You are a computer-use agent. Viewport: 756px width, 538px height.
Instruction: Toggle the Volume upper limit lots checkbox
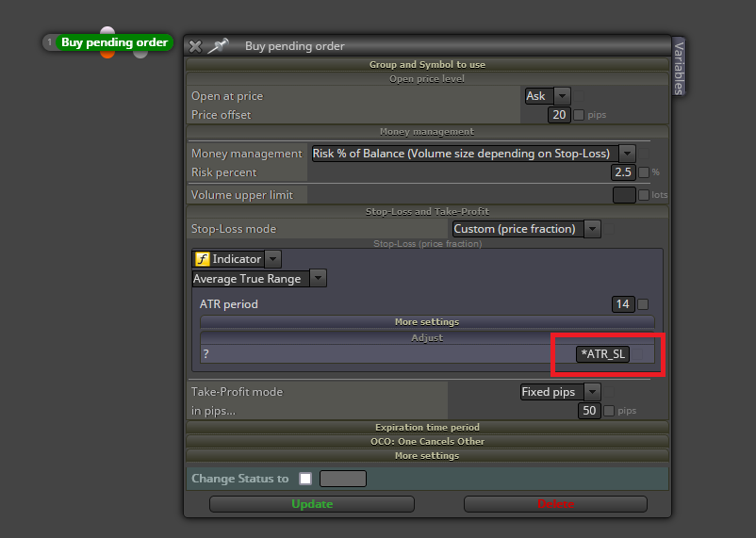coord(644,195)
